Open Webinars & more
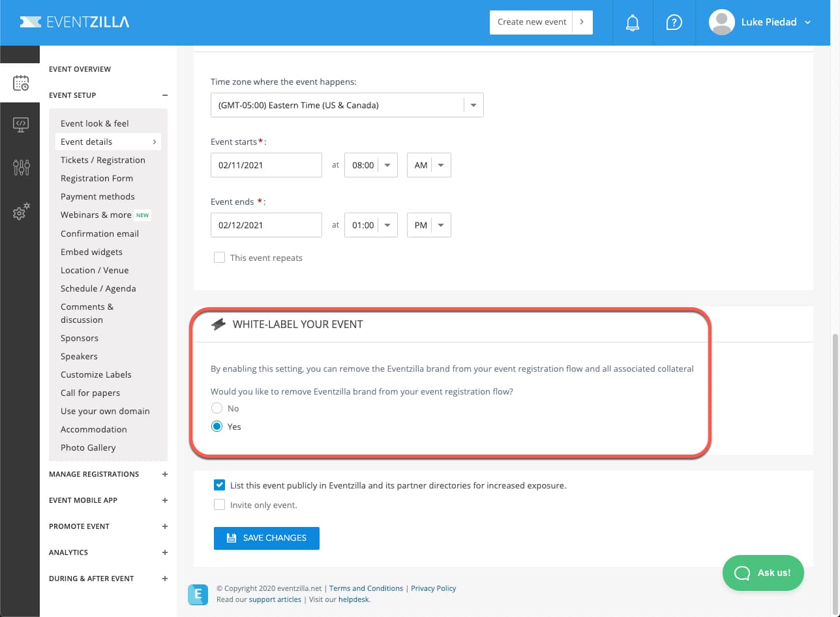Viewport: 840px width, 617px height. [x=96, y=215]
